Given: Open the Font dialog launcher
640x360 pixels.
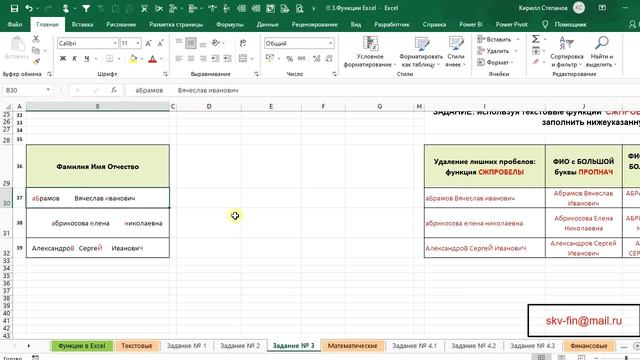Looking at the screenshot, I should tap(165, 74).
